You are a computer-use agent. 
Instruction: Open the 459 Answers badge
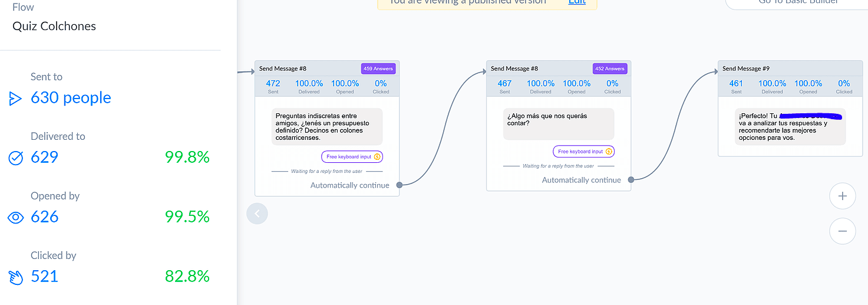(x=378, y=68)
